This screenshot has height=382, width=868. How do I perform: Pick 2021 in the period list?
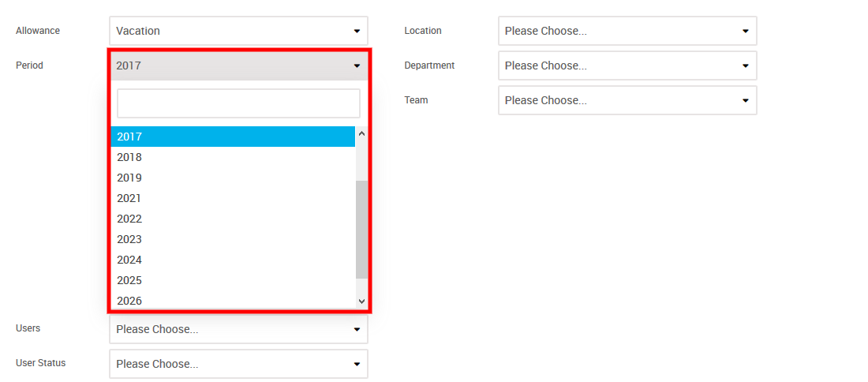click(x=233, y=198)
